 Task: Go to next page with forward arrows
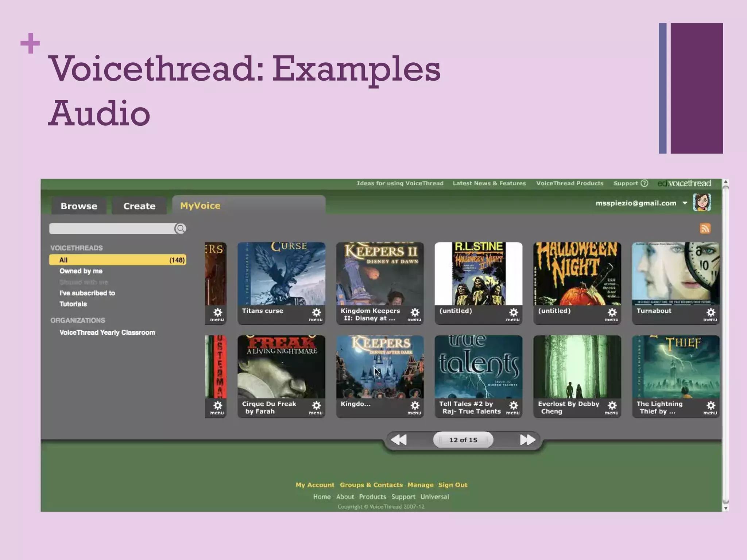pyautogui.click(x=527, y=440)
